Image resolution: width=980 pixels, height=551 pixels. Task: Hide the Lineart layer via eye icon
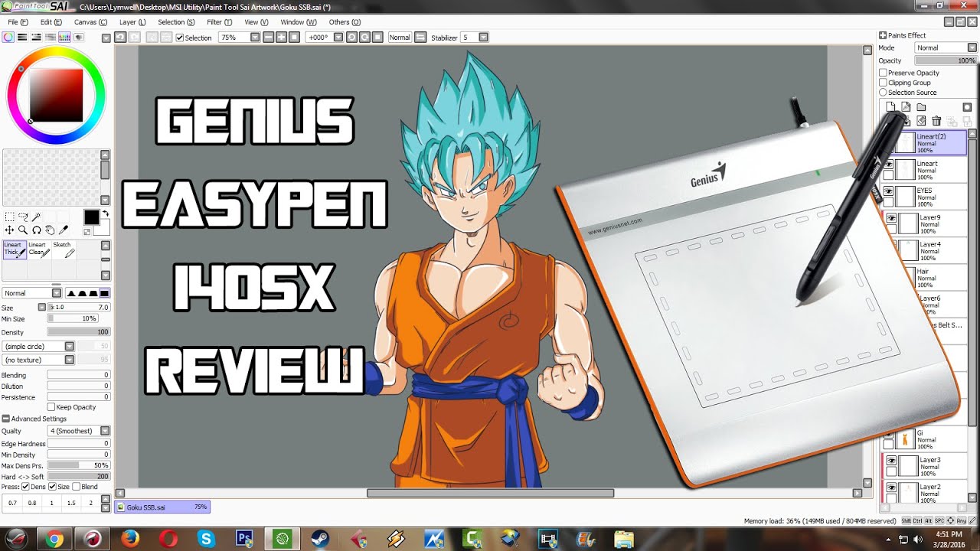[x=888, y=164]
